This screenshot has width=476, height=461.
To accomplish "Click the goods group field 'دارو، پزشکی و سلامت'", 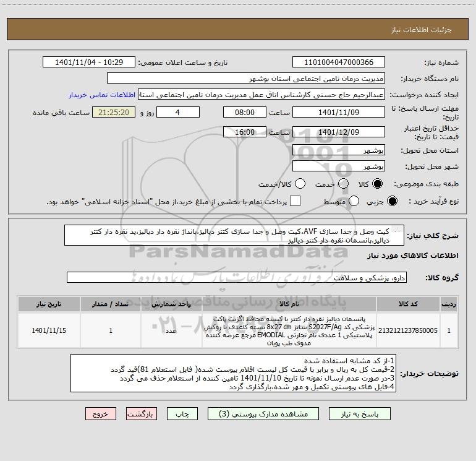I will point(237,277).
